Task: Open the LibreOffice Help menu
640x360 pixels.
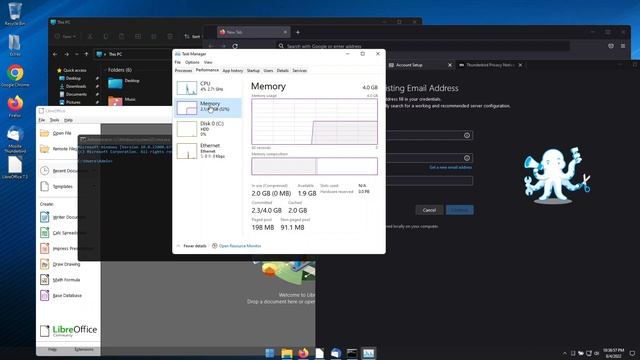Action: pyautogui.click(x=68, y=120)
